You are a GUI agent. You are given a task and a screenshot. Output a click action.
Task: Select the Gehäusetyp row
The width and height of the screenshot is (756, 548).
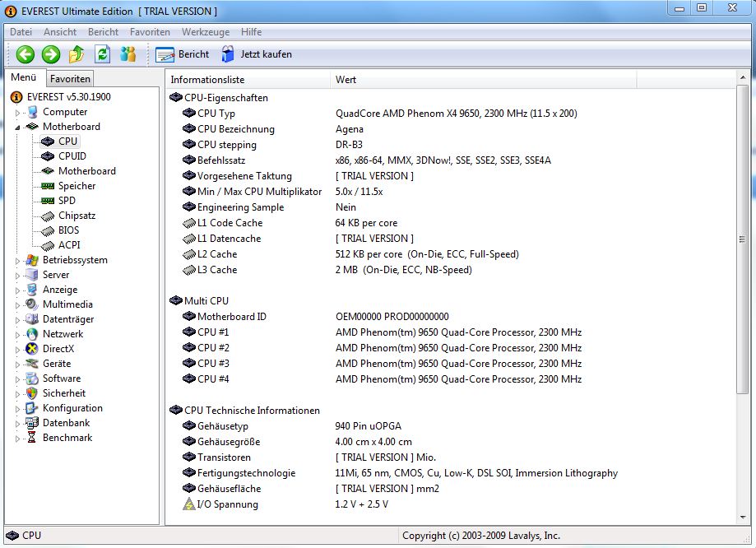pyautogui.click(x=450, y=426)
